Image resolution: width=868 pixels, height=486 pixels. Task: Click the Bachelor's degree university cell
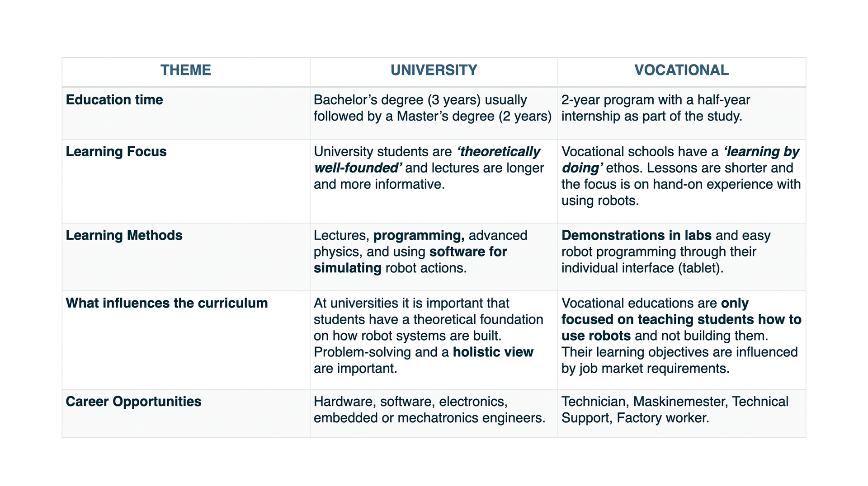pos(432,108)
